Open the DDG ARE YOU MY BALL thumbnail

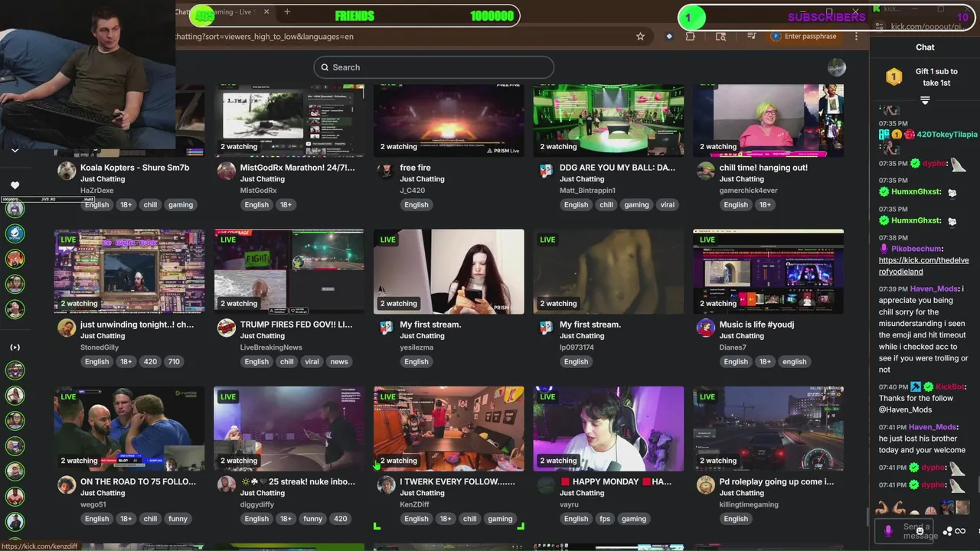click(609, 120)
